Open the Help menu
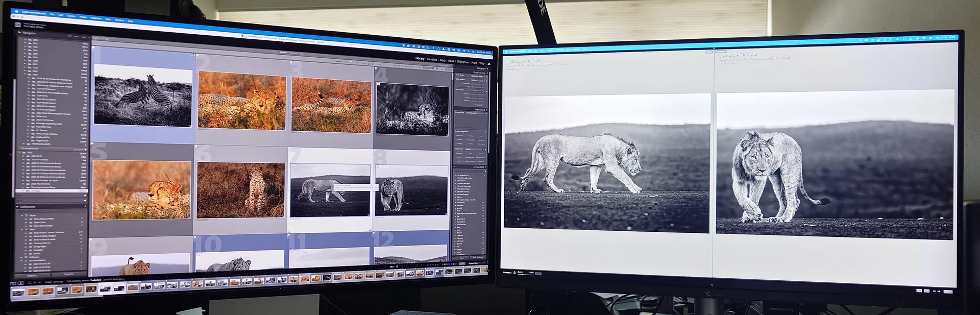 coord(131,21)
